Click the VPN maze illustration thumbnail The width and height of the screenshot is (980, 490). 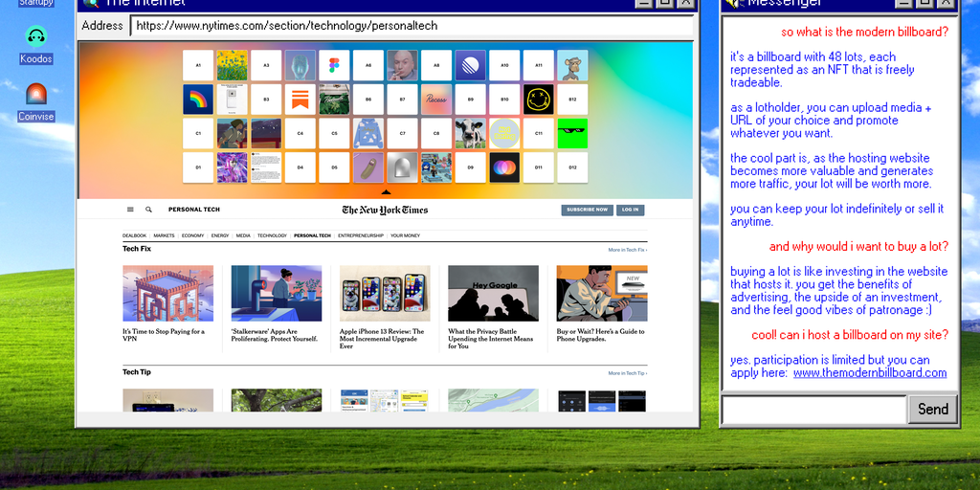coord(168,294)
